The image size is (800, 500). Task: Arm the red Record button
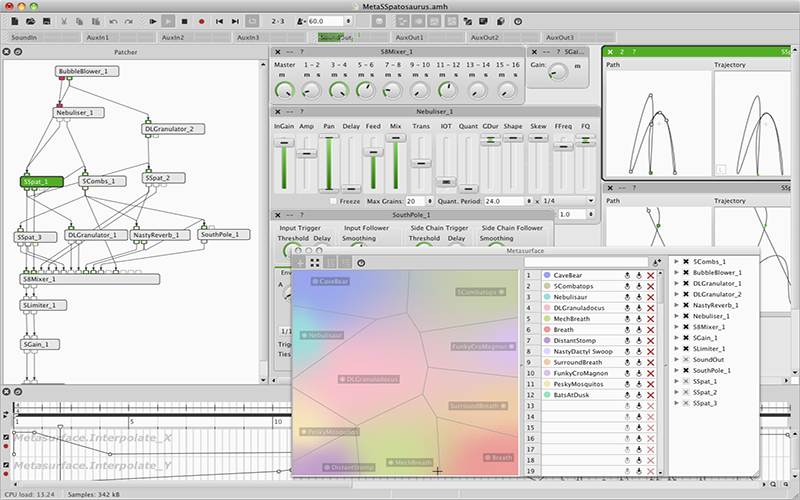(x=202, y=21)
